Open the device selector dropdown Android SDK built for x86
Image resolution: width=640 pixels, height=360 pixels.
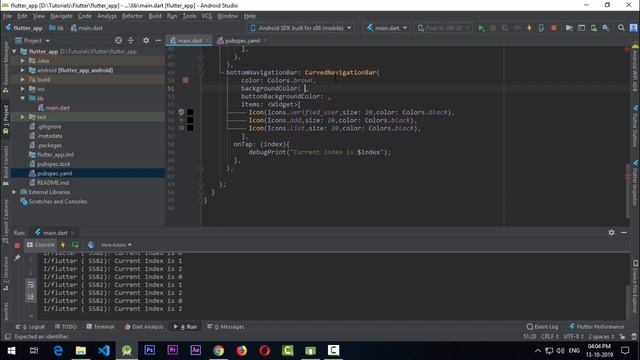(x=301, y=28)
